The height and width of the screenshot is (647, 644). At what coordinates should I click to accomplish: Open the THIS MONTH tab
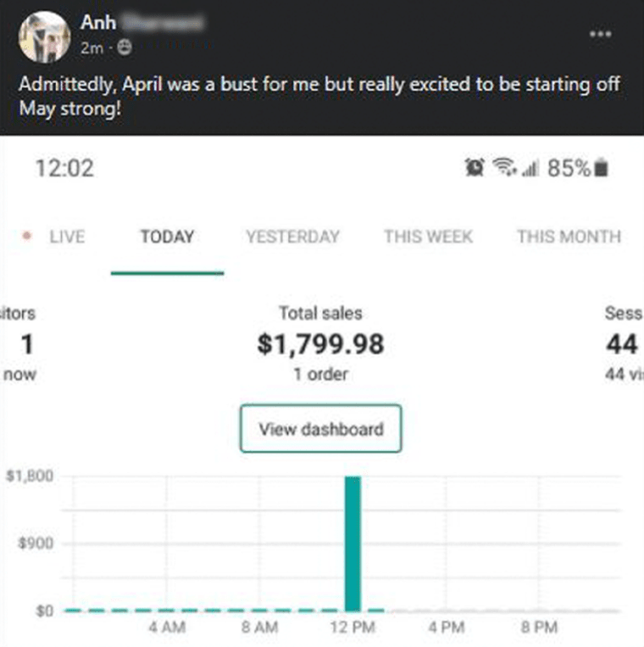[x=569, y=237]
